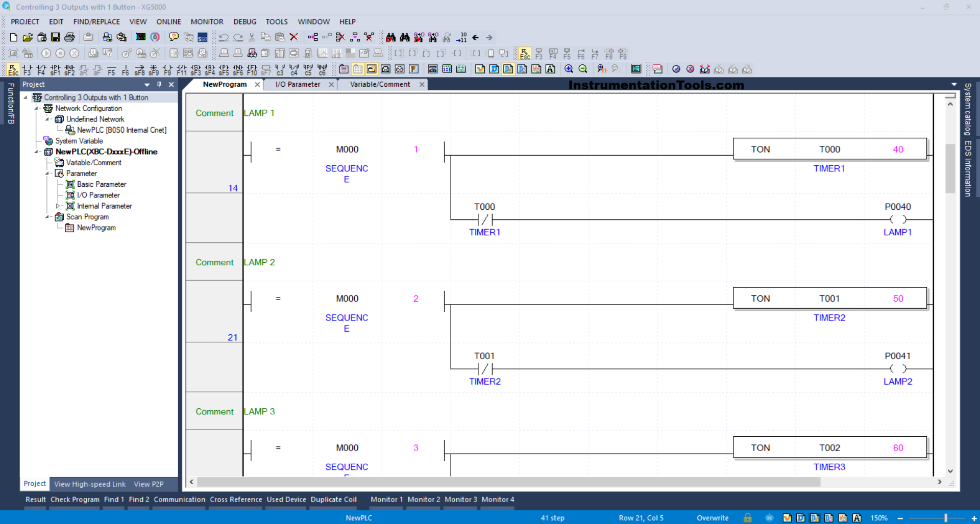Expand the Internal Parameter tree node

pos(58,206)
